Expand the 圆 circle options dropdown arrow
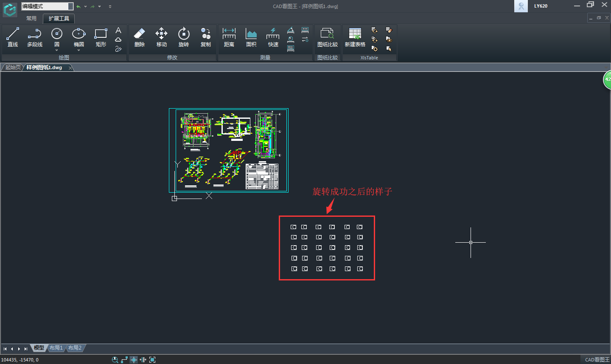611x364 pixels. (57, 50)
